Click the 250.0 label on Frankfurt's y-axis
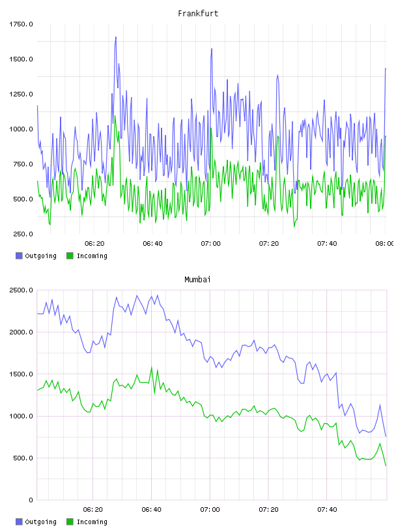The height and width of the screenshot is (532, 396). pos(23,234)
